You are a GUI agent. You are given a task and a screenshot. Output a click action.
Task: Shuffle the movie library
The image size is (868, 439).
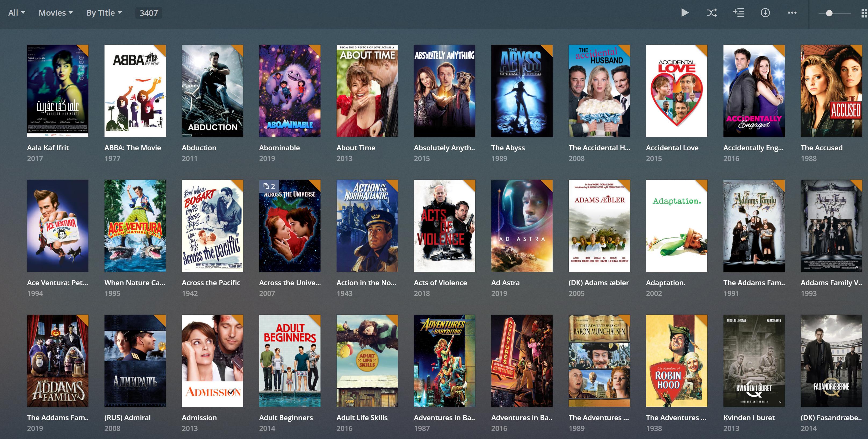click(711, 13)
